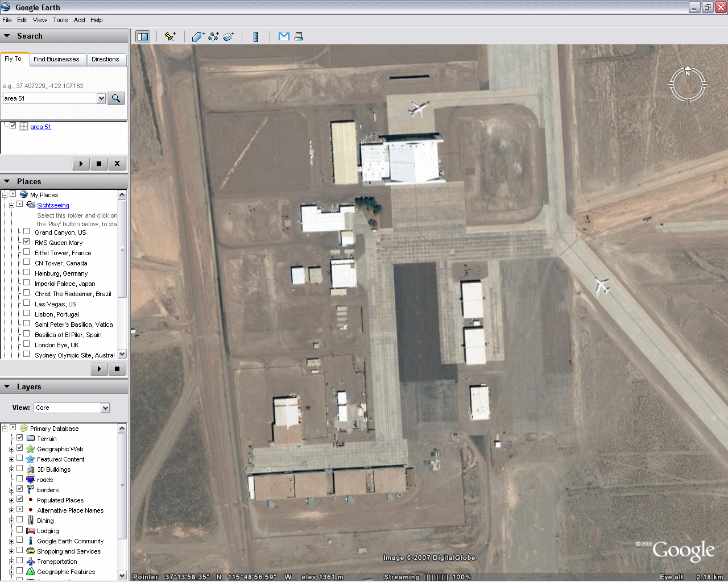Click the Fly To search input field

pyautogui.click(x=50, y=98)
